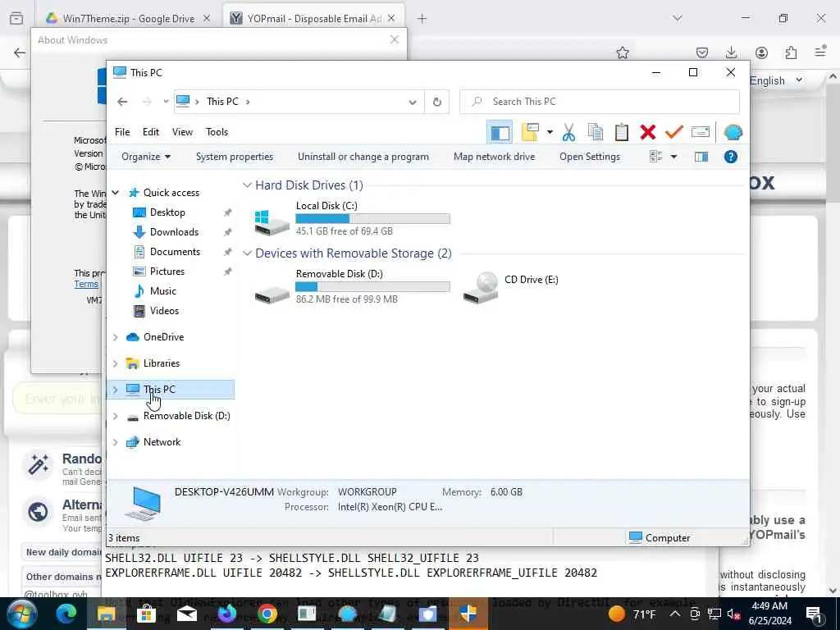Click Uninstall or change a program
Viewport: 840px width, 630px height.
363,157
